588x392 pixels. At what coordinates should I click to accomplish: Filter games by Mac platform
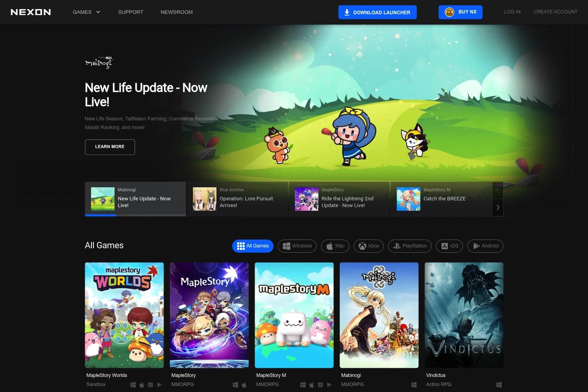[335, 246]
